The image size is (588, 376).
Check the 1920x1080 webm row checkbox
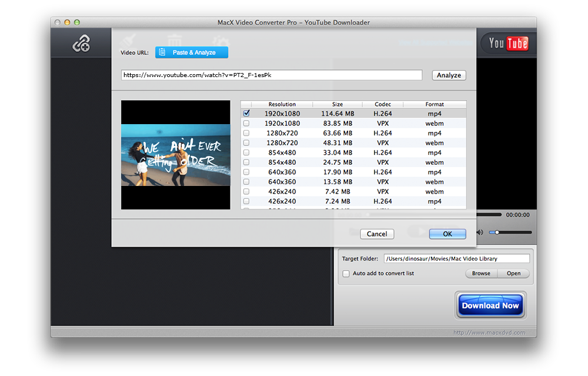pyautogui.click(x=246, y=123)
